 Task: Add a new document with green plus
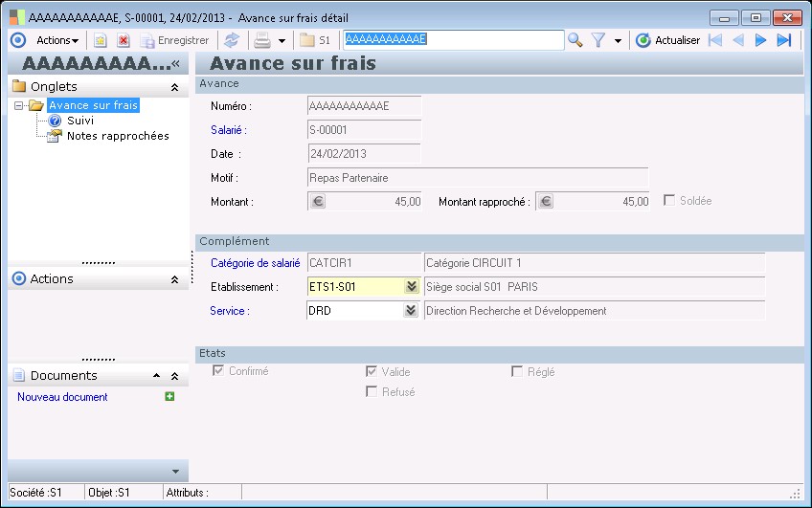(169, 396)
